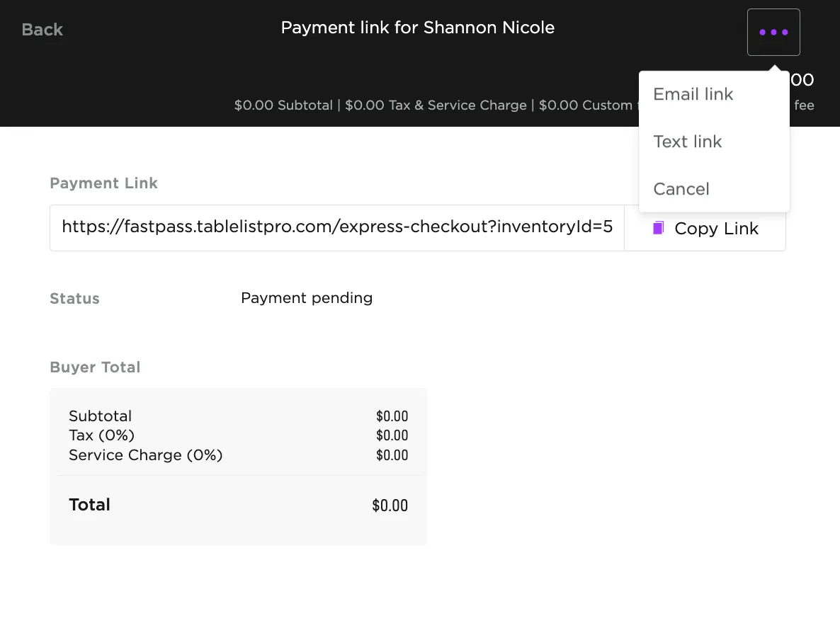Viewport: 840px width, 623px height.
Task: Pick Cancel in the dropdown menu
Action: (681, 189)
